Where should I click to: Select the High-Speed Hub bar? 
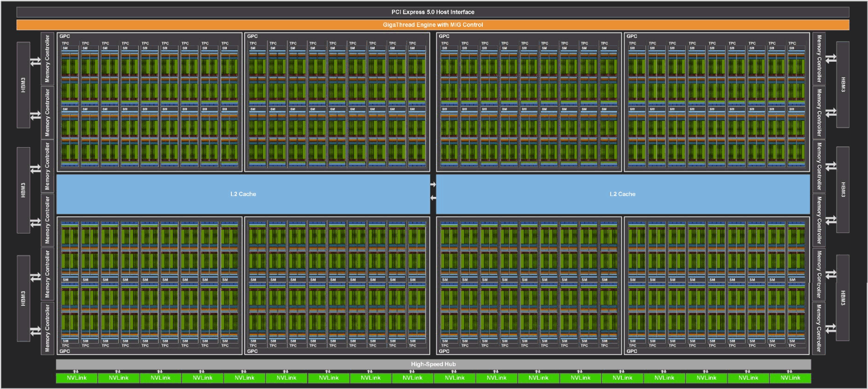pos(433,364)
